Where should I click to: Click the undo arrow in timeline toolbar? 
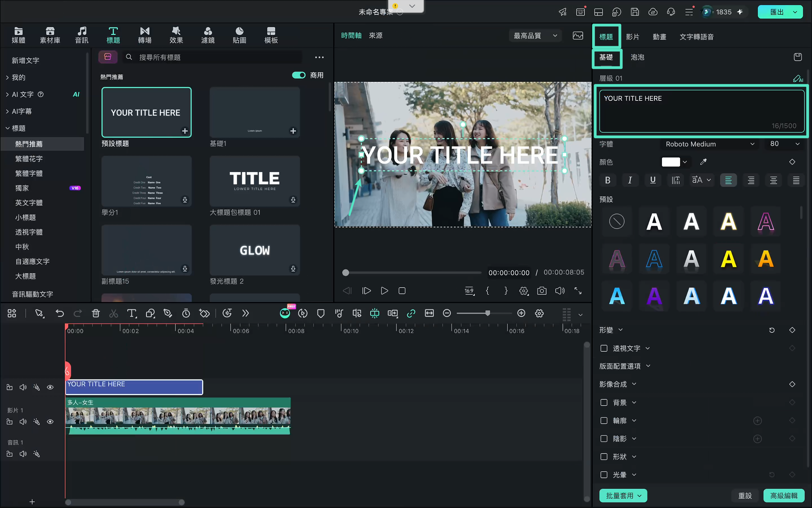(x=60, y=313)
